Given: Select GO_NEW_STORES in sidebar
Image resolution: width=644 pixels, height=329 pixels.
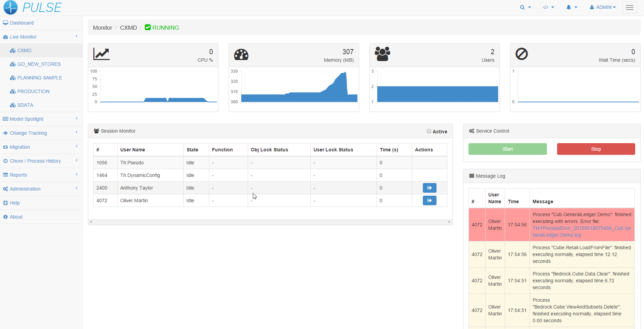Looking at the screenshot, I should click(41, 64).
